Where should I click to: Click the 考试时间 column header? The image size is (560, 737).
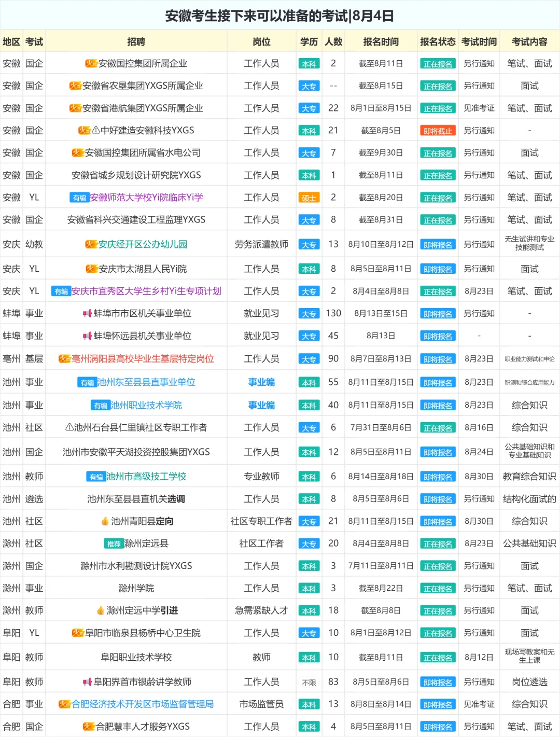pyautogui.click(x=479, y=41)
